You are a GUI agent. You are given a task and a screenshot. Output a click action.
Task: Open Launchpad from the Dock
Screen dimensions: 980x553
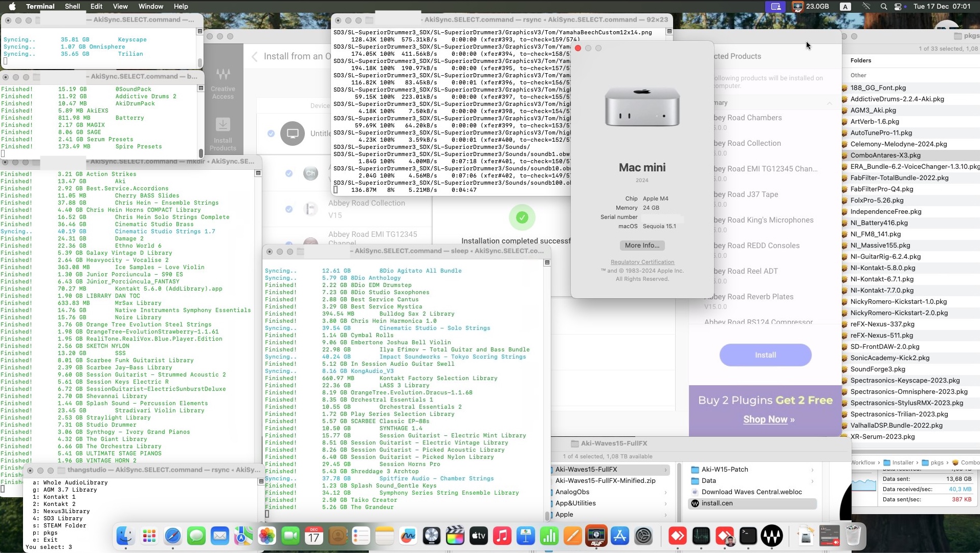tap(149, 536)
